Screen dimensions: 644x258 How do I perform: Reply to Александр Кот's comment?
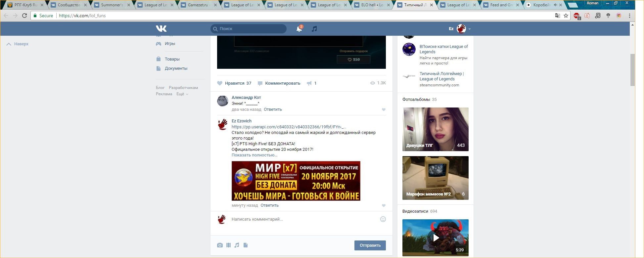(x=273, y=109)
